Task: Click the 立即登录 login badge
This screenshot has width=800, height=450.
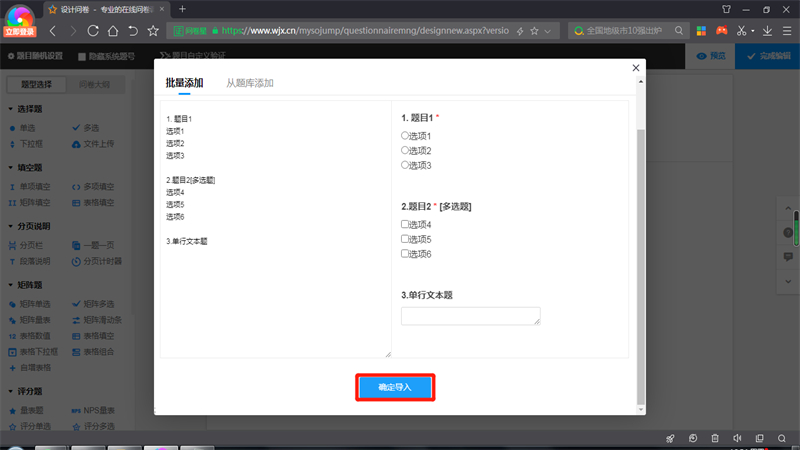Action: 20,32
